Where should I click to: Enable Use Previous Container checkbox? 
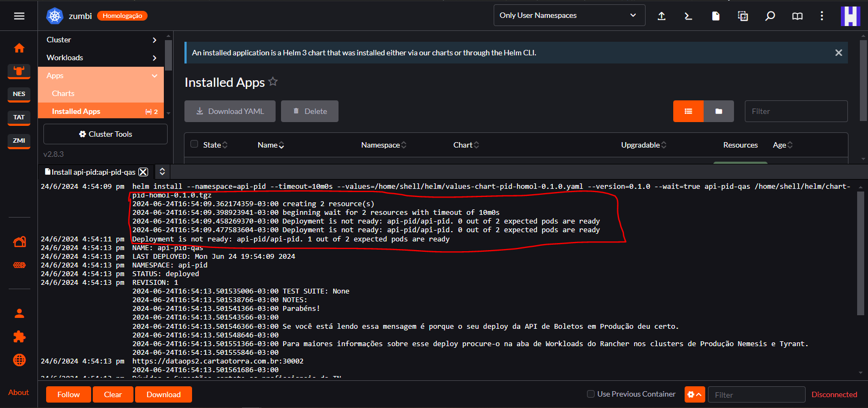point(591,394)
